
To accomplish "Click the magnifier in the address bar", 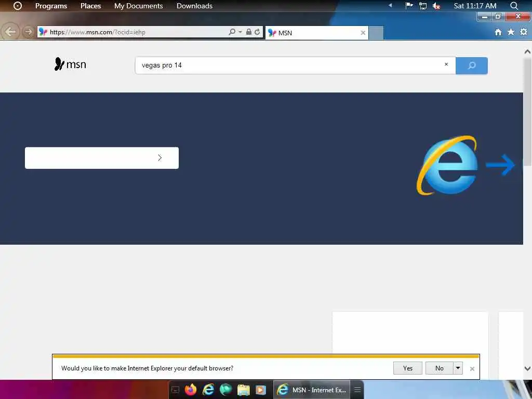I will click(232, 32).
